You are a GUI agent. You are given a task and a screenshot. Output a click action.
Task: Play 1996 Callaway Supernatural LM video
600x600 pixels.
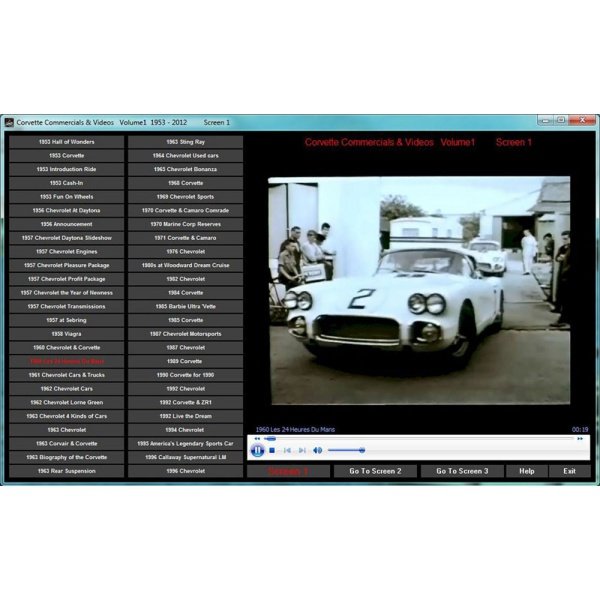pyautogui.click(x=185, y=457)
